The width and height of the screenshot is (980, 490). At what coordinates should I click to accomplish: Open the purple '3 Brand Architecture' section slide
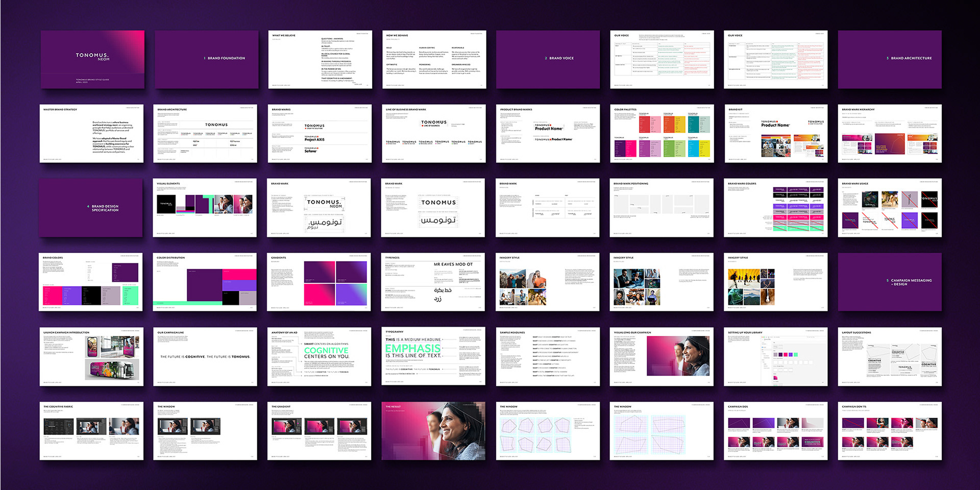[x=890, y=59]
